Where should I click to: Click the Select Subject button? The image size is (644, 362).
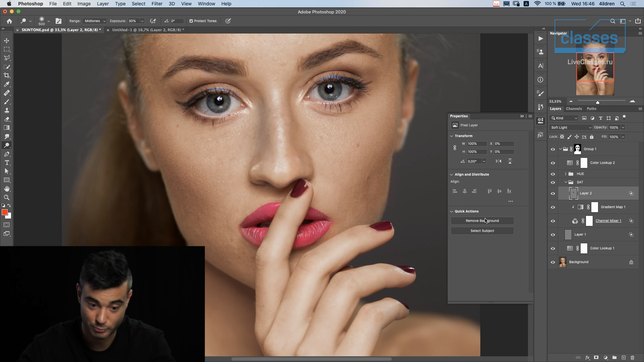click(x=482, y=231)
